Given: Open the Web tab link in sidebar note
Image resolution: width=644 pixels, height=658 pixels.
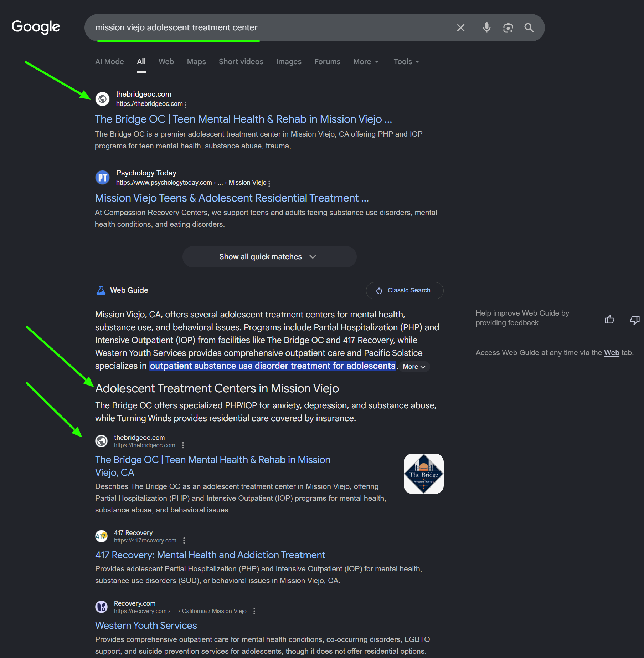Looking at the screenshot, I should [612, 353].
